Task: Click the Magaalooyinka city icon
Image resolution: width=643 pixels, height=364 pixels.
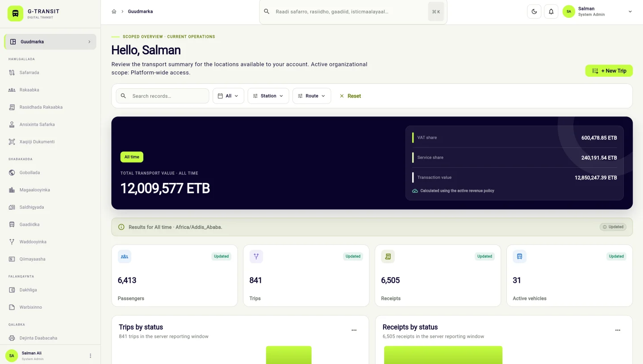Action: (x=12, y=190)
